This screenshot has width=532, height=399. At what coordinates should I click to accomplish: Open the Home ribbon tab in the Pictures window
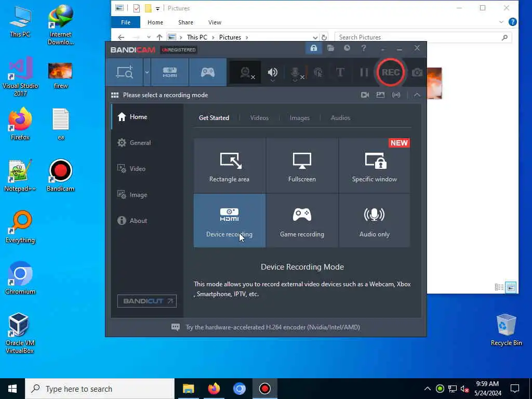pos(155,22)
